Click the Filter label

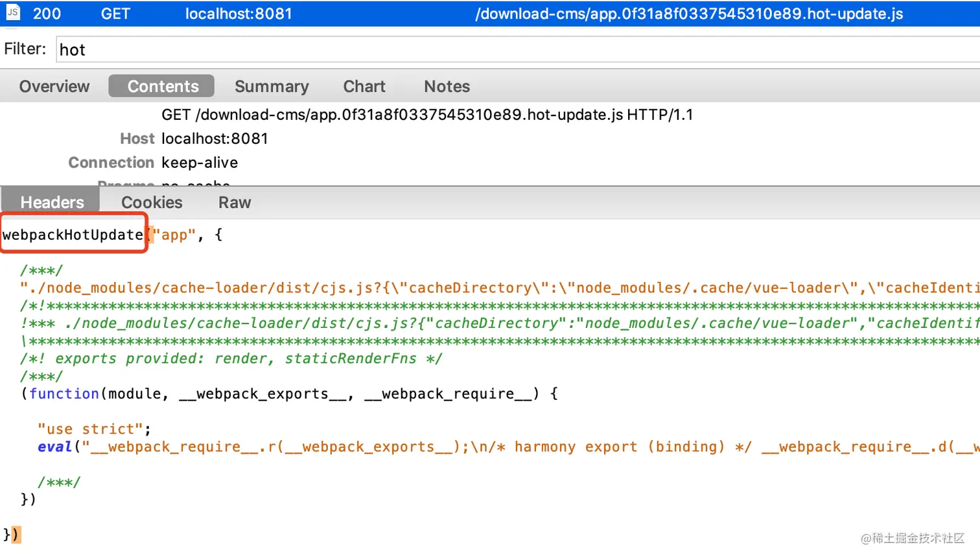(x=25, y=49)
